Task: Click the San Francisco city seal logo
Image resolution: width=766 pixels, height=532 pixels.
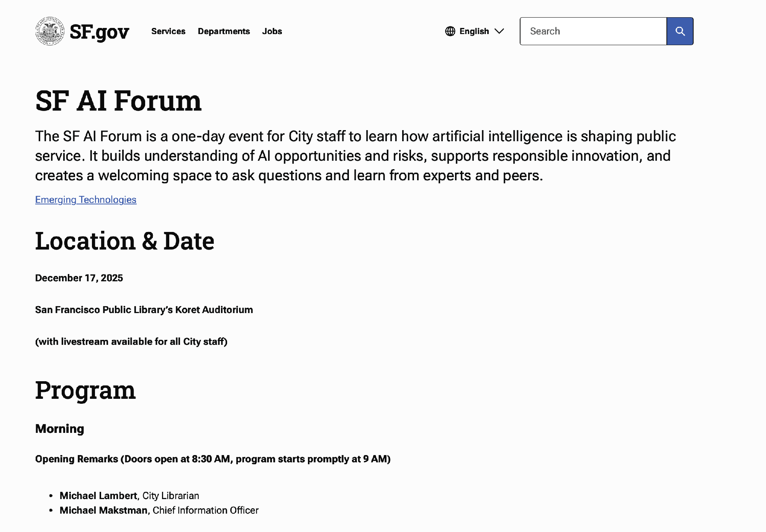Action: click(x=50, y=31)
